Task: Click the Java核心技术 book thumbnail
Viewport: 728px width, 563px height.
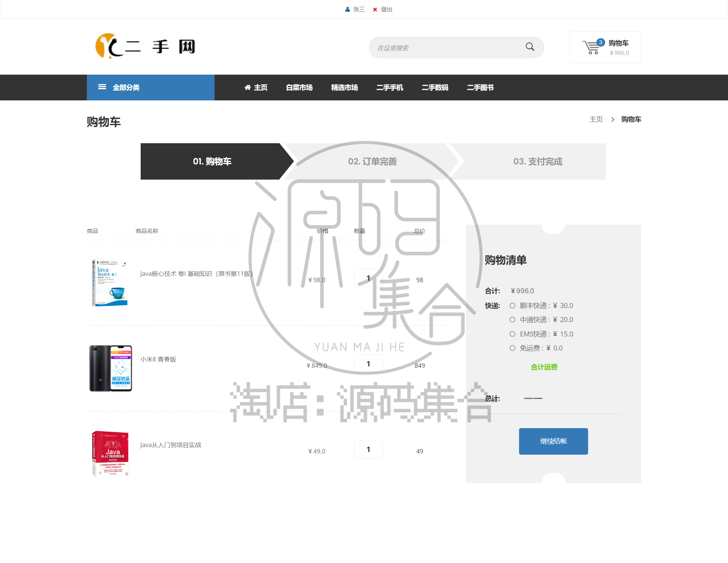Action: pos(110,283)
